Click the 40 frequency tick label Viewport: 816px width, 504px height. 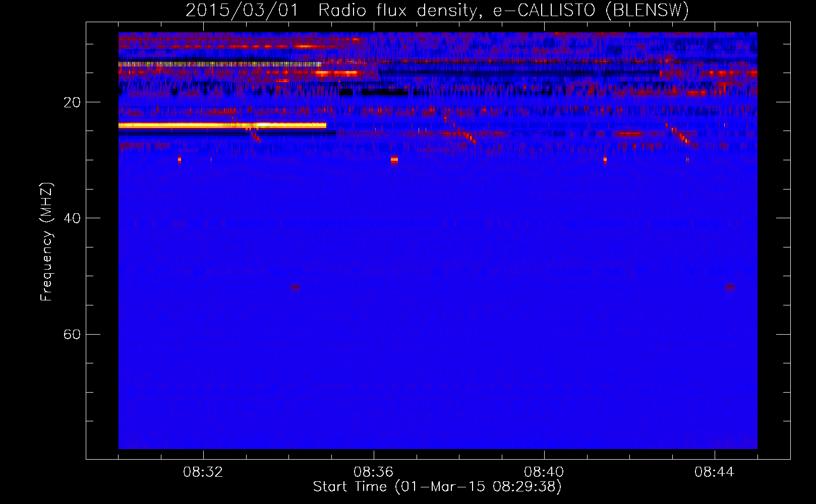(x=72, y=218)
